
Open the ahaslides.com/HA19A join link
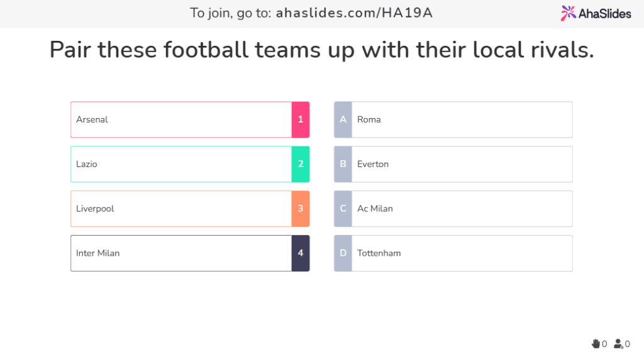point(354,13)
